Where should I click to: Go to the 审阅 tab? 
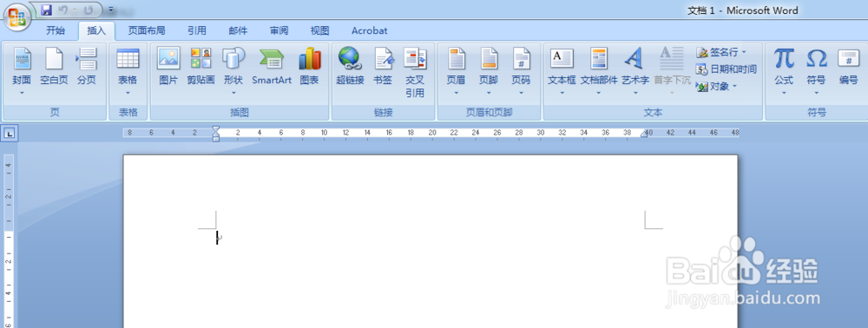click(x=279, y=30)
